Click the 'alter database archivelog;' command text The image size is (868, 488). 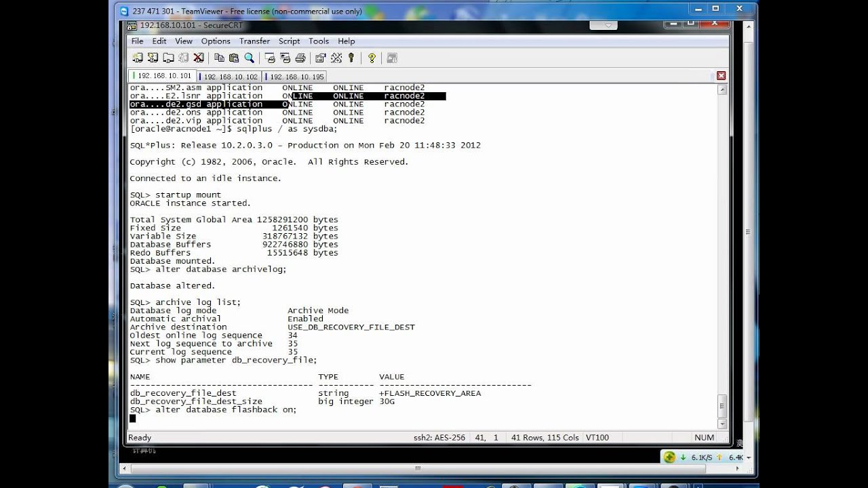(x=221, y=269)
